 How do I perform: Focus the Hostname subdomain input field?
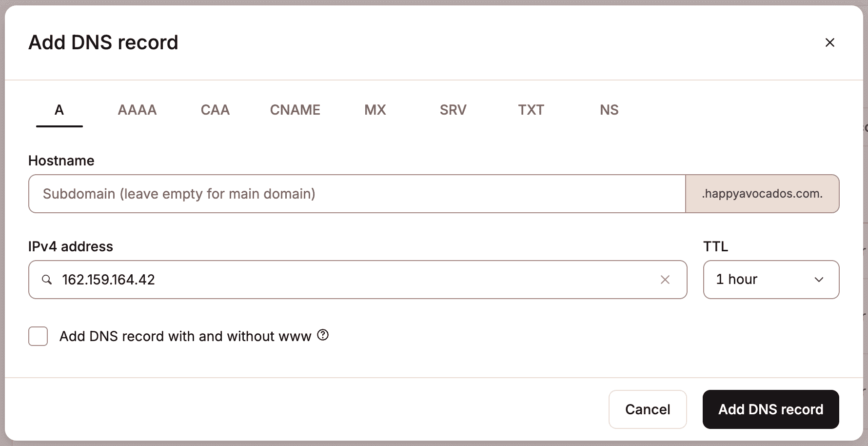(x=357, y=194)
